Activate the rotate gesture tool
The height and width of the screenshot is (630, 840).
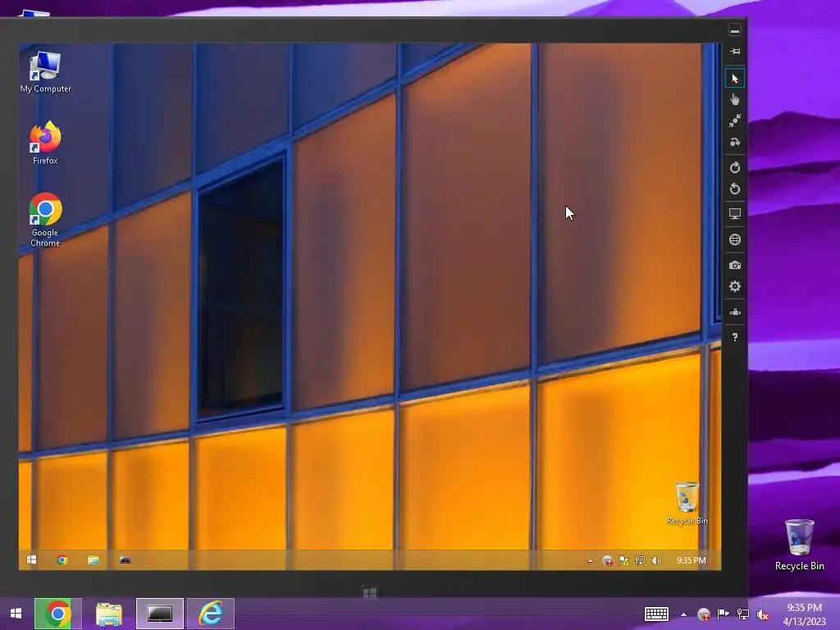tap(734, 142)
